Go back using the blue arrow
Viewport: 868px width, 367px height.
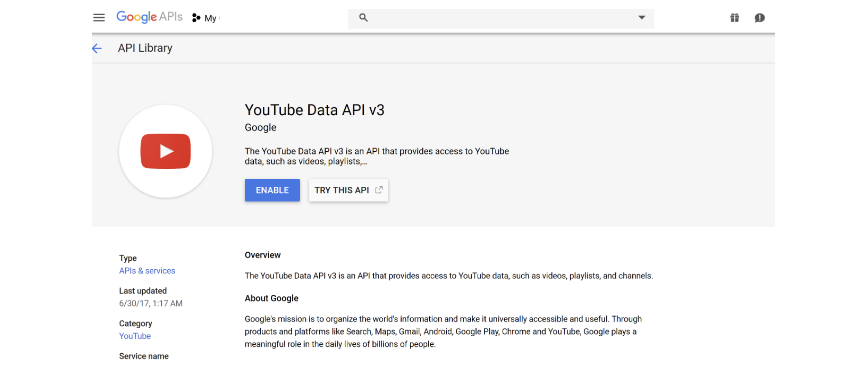point(97,48)
